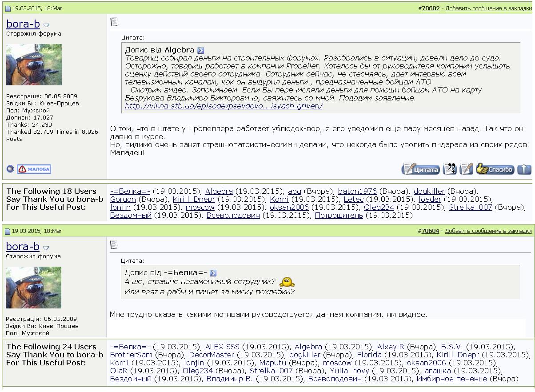This screenshot has height=392, width=535.
Task: Click the multi-quote icon right of Цитата button
Action: click(450, 169)
